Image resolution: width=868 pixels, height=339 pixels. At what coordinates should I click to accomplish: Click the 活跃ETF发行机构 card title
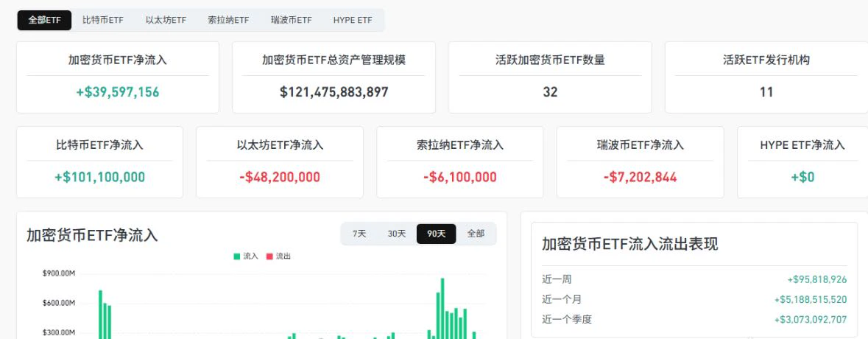pyautogui.click(x=766, y=60)
